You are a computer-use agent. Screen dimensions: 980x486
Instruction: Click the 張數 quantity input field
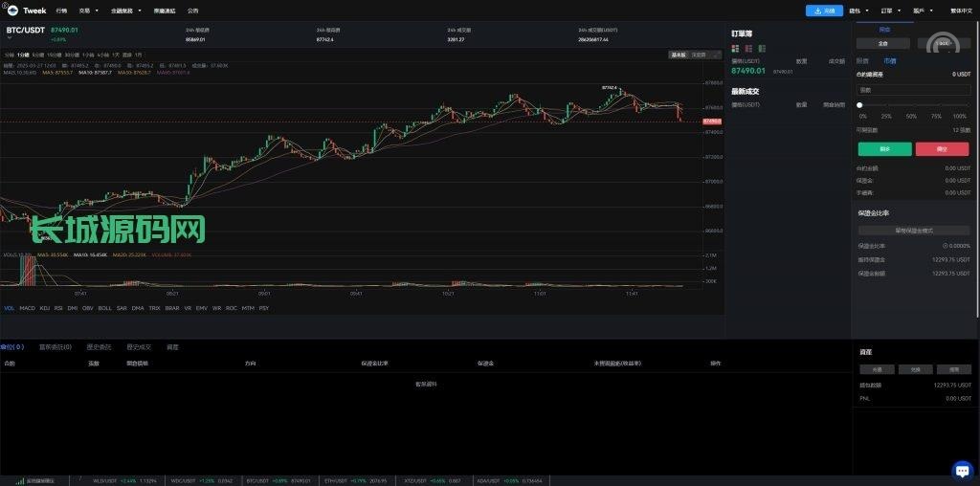coord(913,88)
